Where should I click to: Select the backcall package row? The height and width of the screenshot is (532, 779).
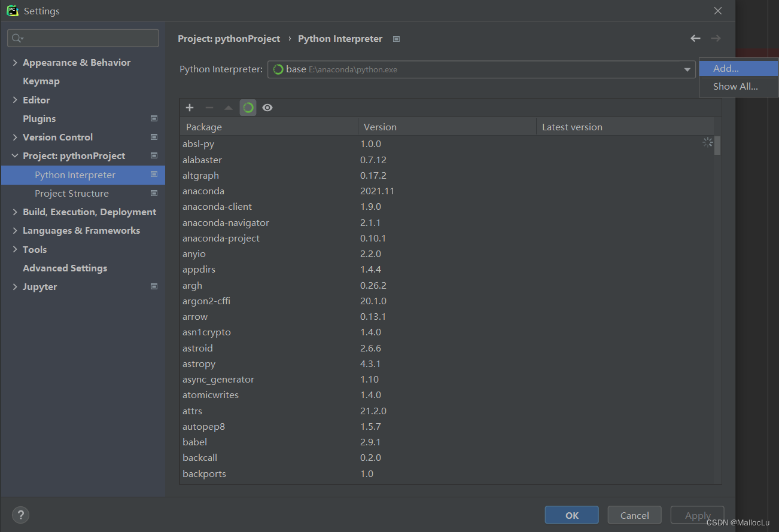tap(447, 458)
